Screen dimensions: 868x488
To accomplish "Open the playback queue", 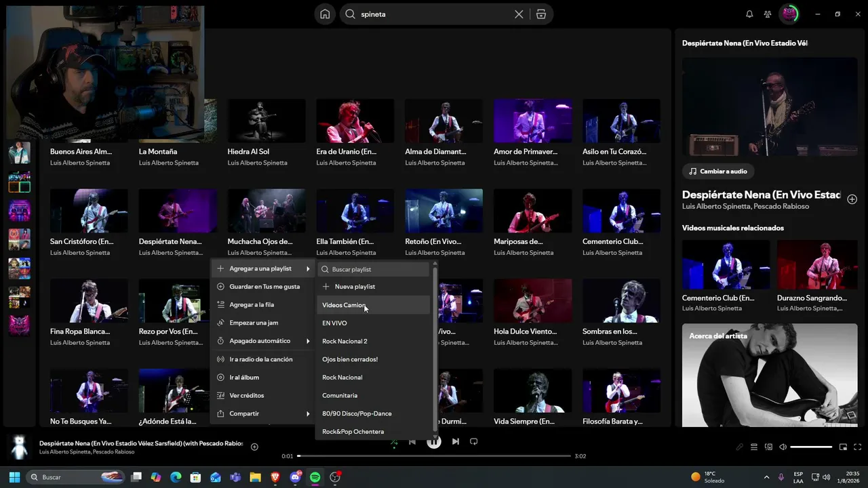I will [754, 447].
